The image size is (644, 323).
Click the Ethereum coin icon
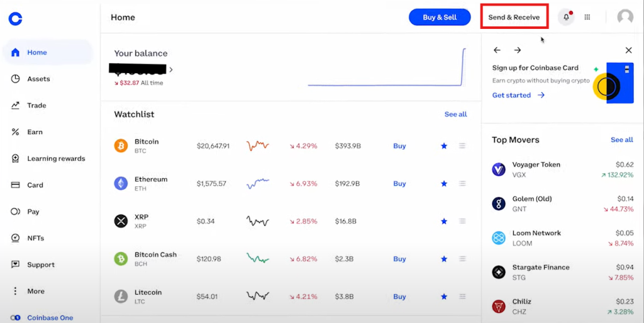tap(121, 183)
